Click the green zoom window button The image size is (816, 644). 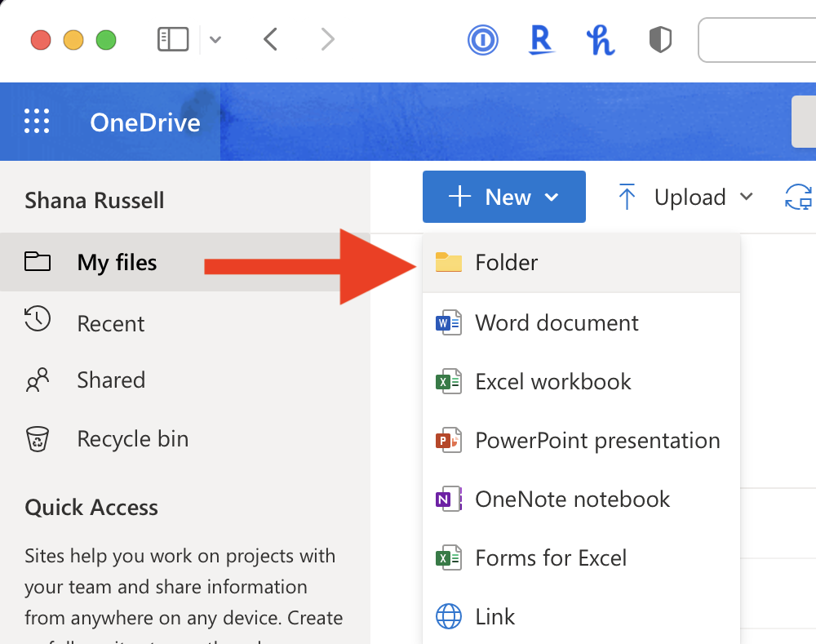tap(106, 40)
